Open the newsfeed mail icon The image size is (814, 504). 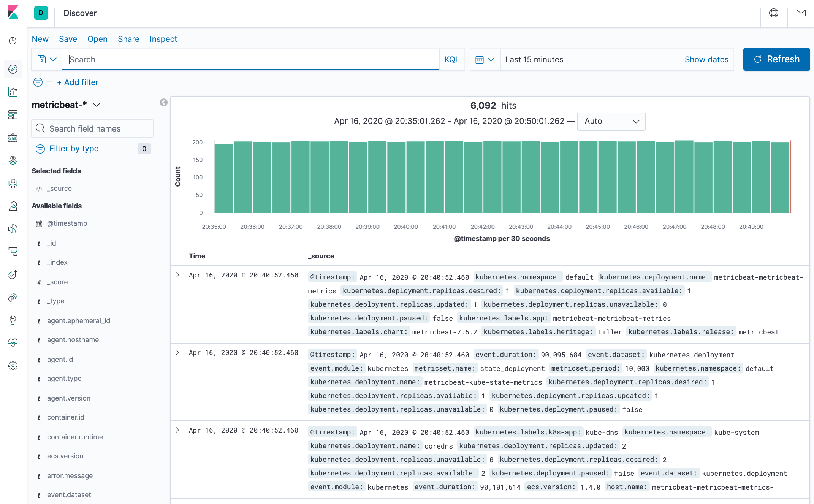pos(801,13)
